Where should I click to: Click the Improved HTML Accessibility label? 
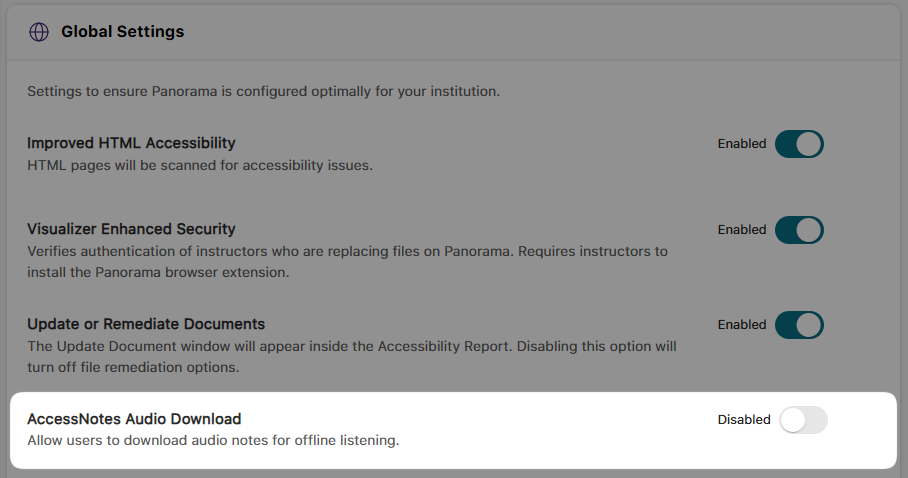click(131, 143)
